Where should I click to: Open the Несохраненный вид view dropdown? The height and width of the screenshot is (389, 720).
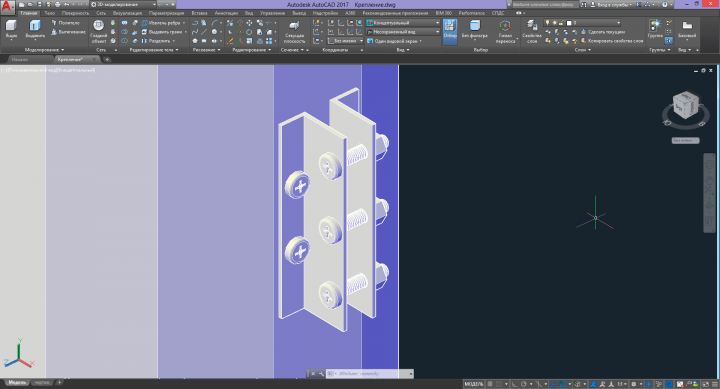pos(403,32)
